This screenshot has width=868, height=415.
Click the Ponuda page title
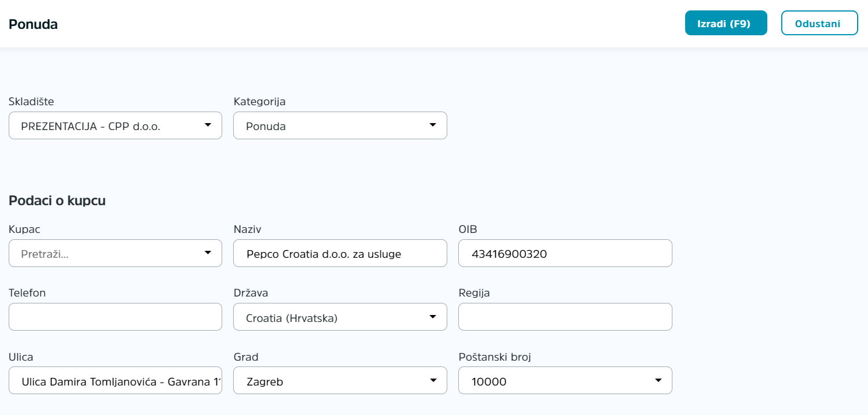tap(33, 24)
